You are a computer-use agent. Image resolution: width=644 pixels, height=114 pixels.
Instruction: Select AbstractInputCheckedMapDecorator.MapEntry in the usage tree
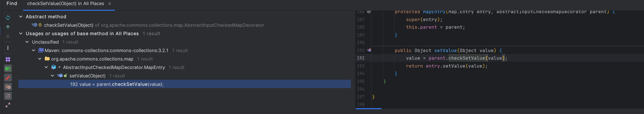pos(114,67)
